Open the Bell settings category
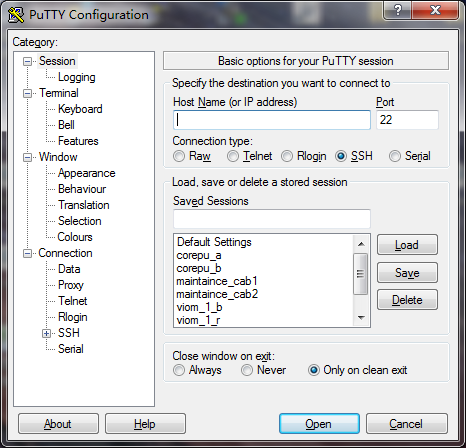 [x=66, y=125]
